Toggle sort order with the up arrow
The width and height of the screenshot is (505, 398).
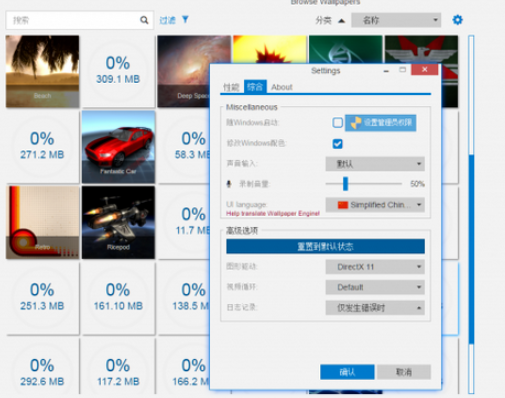tap(341, 21)
